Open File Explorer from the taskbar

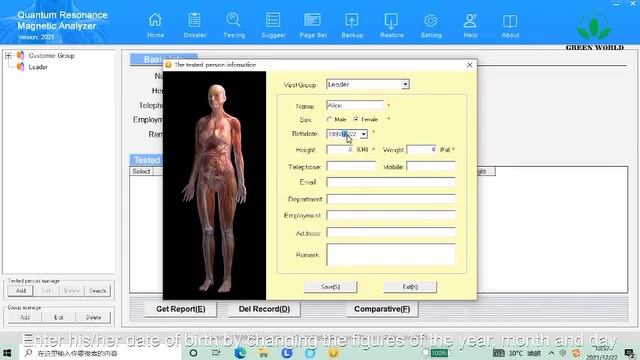(x=263, y=353)
